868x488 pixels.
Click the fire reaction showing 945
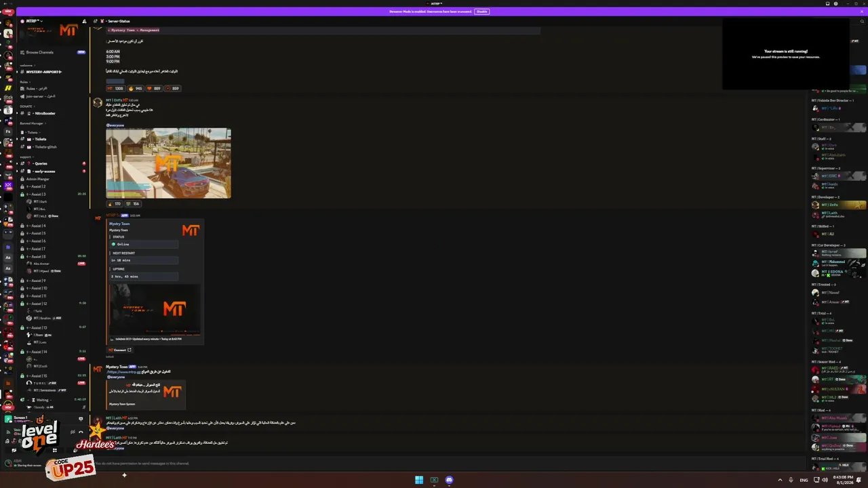(135, 88)
